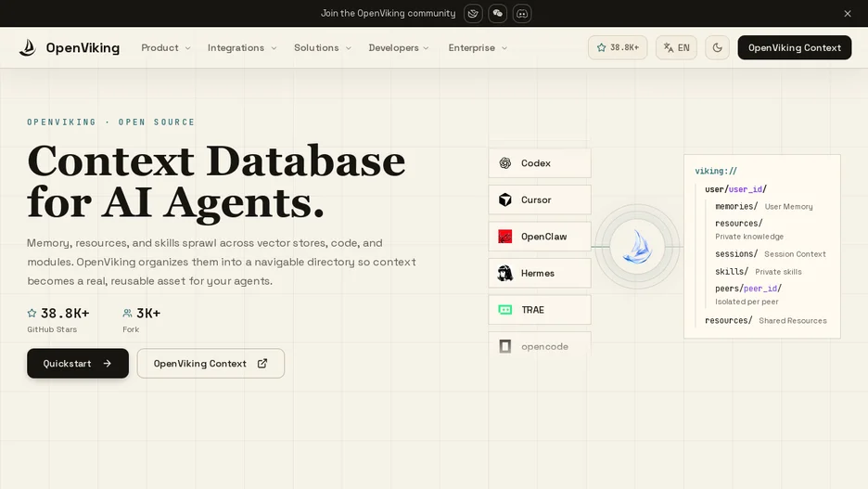Viewport: 868px width, 489px height.
Task: Click the 'Isolated per peer' description
Action: pos(747,302)
